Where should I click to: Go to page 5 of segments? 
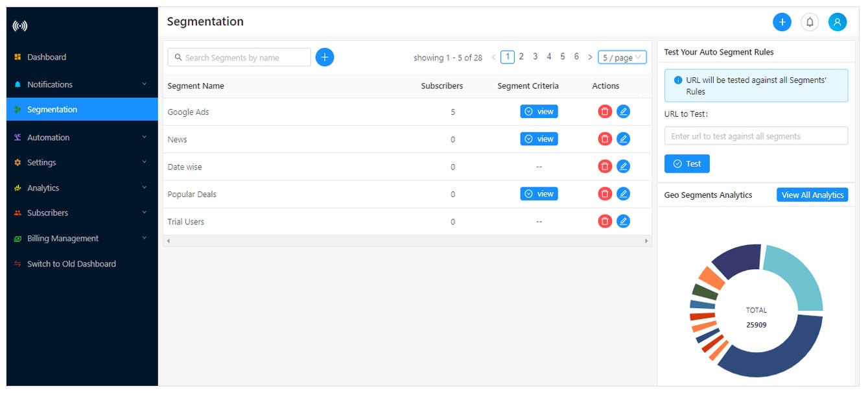coord(563,57)
